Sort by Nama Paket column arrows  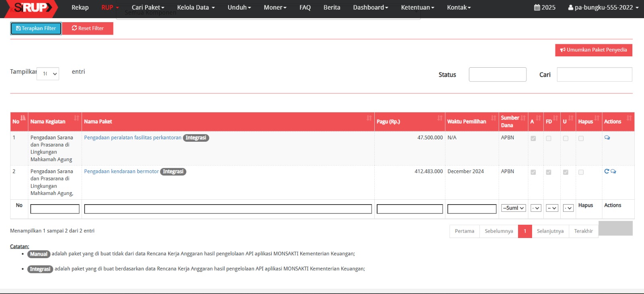pyautogui.click(x=369, y=118)
